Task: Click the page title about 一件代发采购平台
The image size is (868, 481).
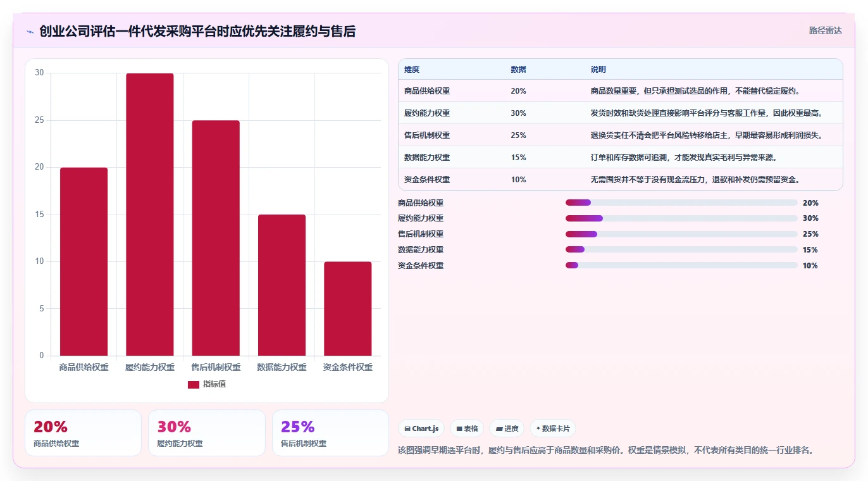Action: [197, 31]
